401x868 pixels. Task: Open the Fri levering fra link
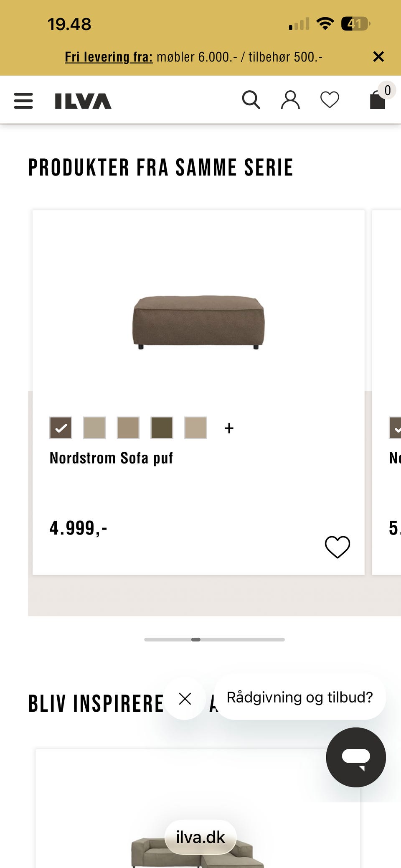pos(108,57)
